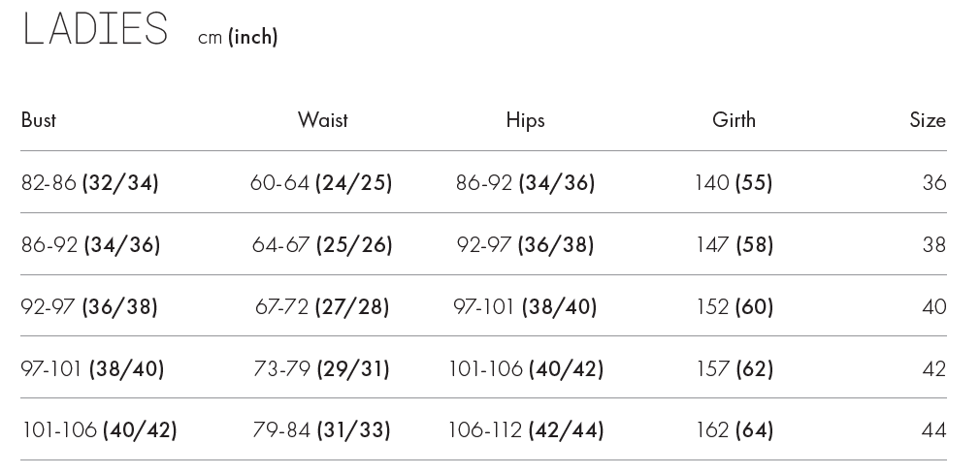Click girth value 140 (55)
The image size is (980, 475).
tap(734, 182)
